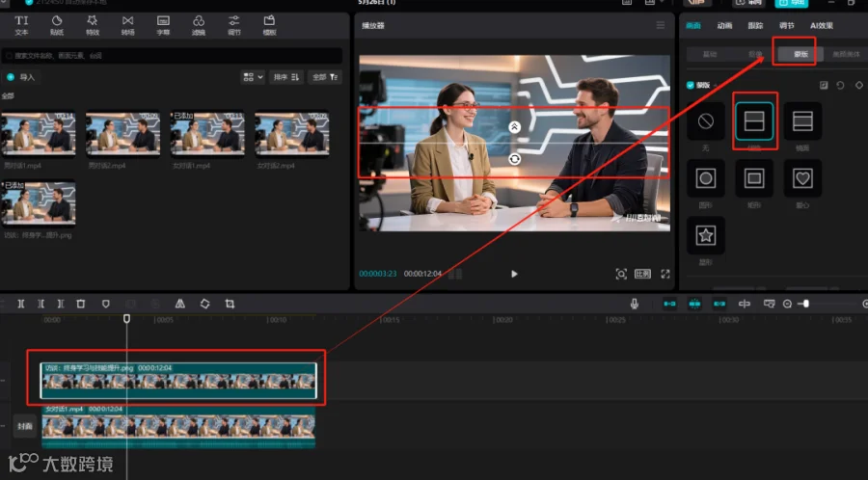
Task: Open the 转场 transitions panel
Action: [x=128, y=24]
